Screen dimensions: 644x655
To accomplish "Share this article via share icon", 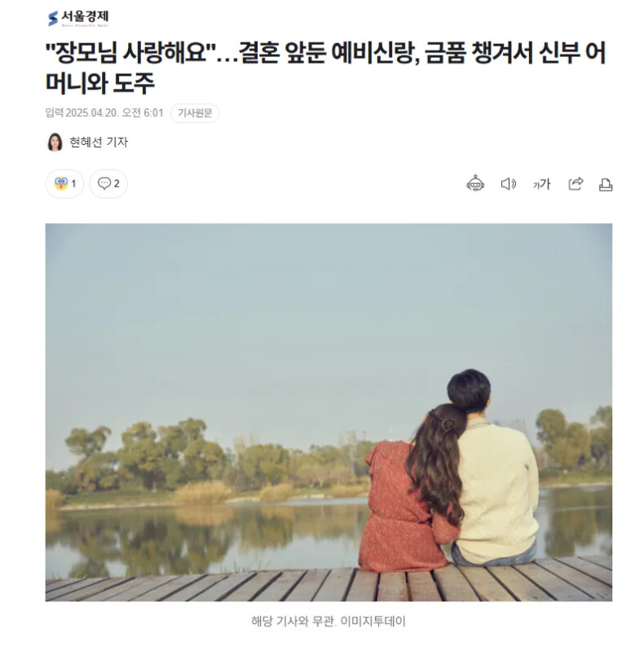I will (576, 184).
